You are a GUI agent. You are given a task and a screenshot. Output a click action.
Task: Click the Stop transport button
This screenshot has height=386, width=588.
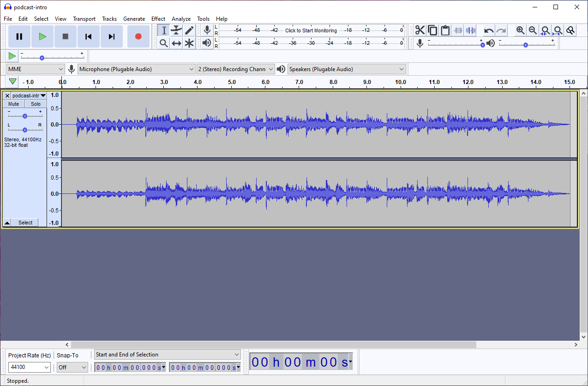(66, 36)
